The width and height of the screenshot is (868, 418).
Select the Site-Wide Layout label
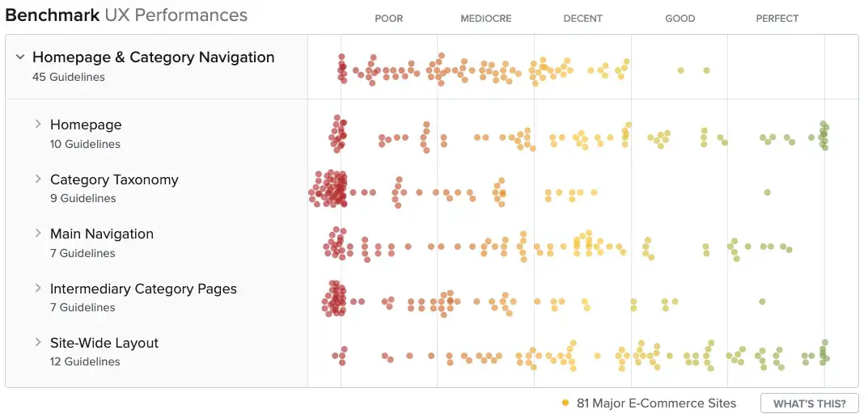(x=104, y=343)
